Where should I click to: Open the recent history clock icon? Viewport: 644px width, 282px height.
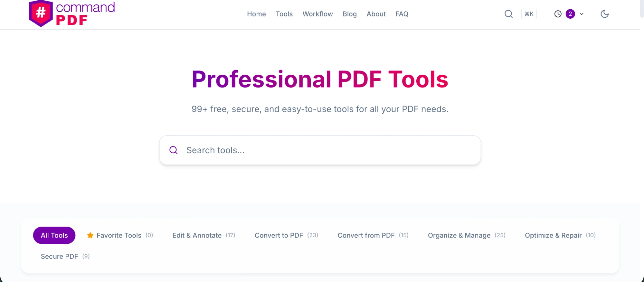(558, 14)
